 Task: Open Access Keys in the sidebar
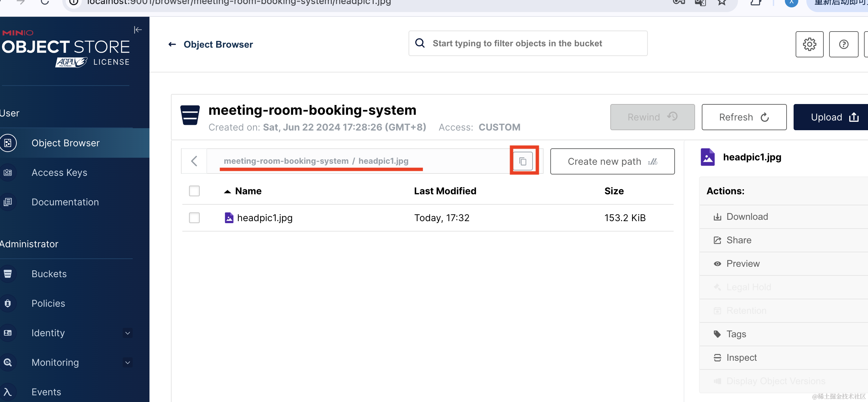point(59,172)
